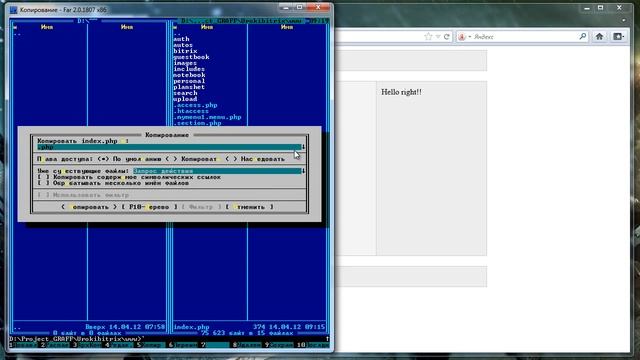Select the '.access.php' file
Viewport: 640px width, 360px height.
[x=195, y=105]
